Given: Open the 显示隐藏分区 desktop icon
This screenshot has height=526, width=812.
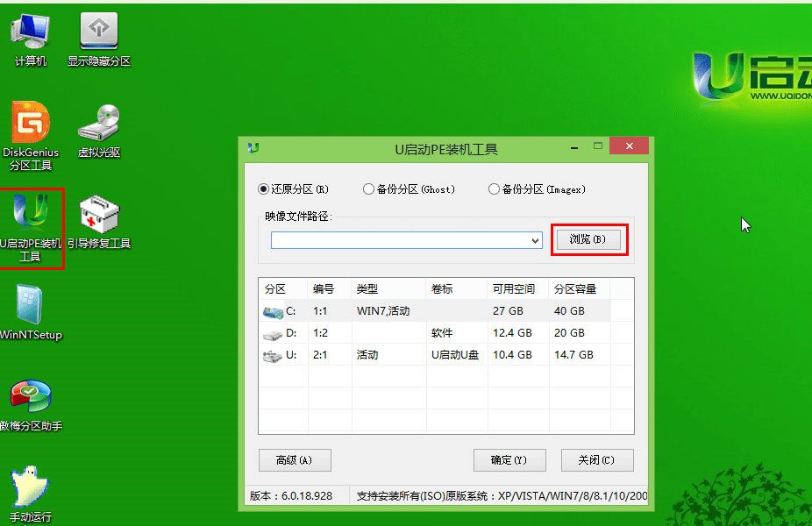Looking at the screenshot, I should point(99,33).
